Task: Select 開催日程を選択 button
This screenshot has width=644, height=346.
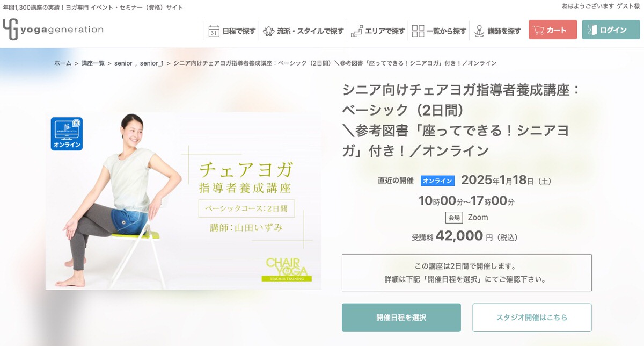Action: point(401,318)
